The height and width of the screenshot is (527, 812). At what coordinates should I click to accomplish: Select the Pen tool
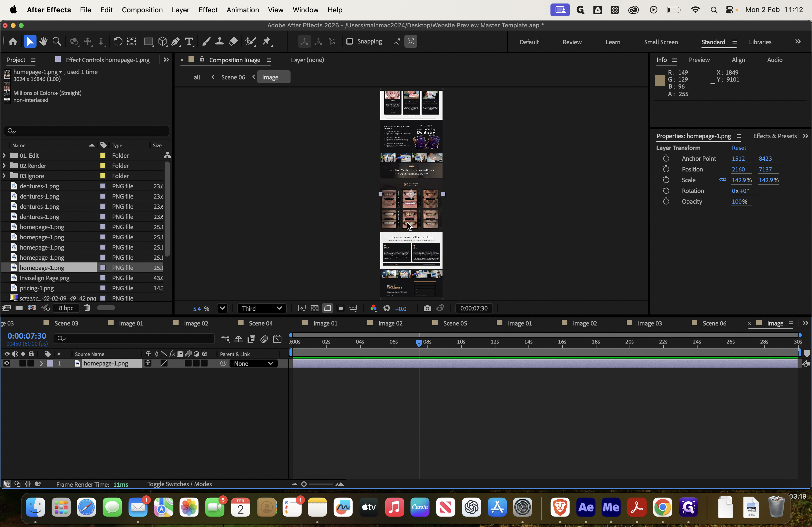tap(176, 42)
